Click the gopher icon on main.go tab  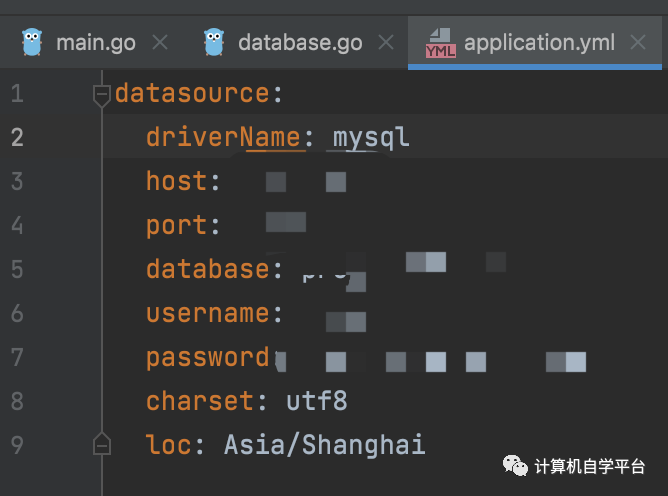(33, 42)
